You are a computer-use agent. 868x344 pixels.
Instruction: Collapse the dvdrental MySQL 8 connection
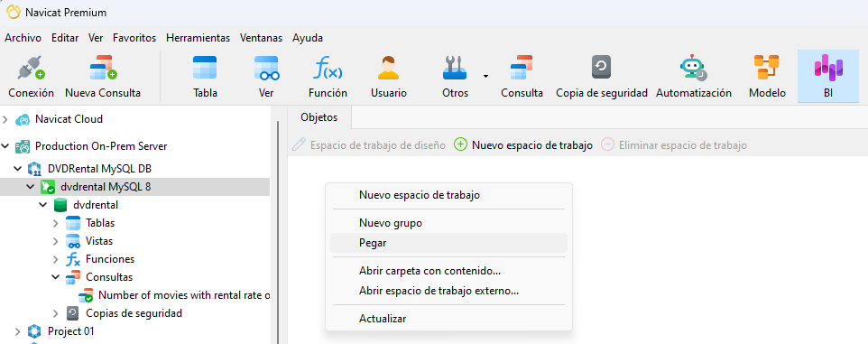click(x=31, y=187)
